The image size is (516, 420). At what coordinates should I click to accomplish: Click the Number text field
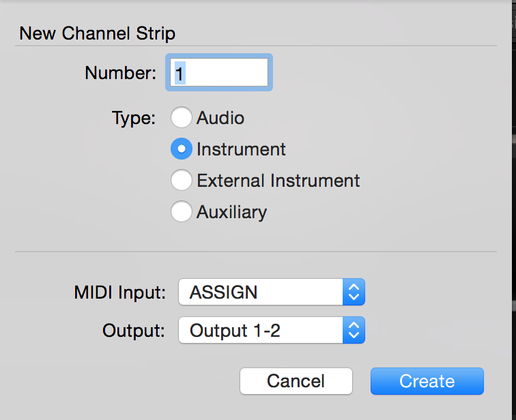[x=218, y=73]
